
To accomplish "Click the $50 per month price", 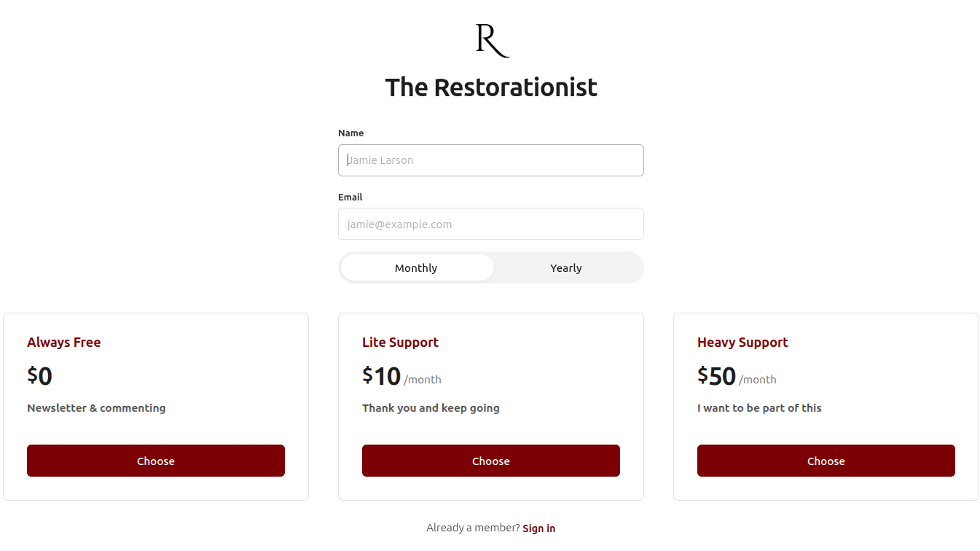I will [717, 377].
